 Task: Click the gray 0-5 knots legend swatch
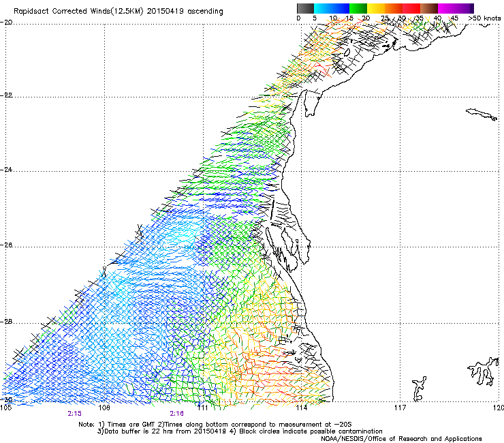pyautogui.click(x=305, y=8)
